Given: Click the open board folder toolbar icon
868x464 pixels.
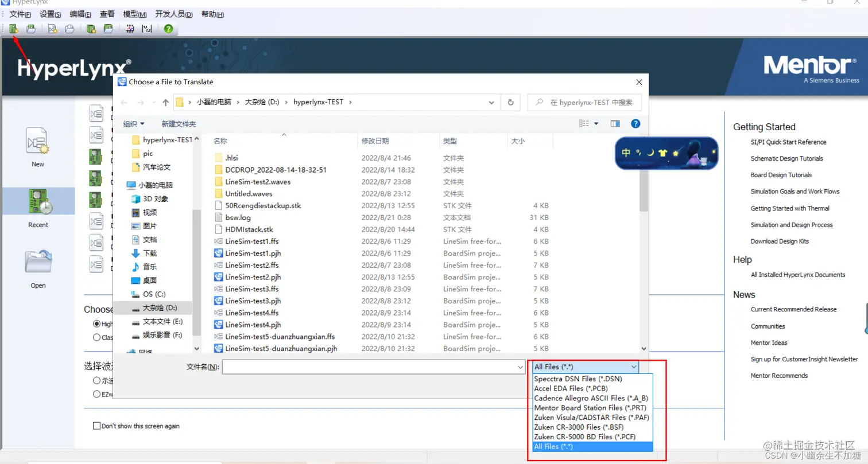Looking at the screenshot, I should coord(32,29).
